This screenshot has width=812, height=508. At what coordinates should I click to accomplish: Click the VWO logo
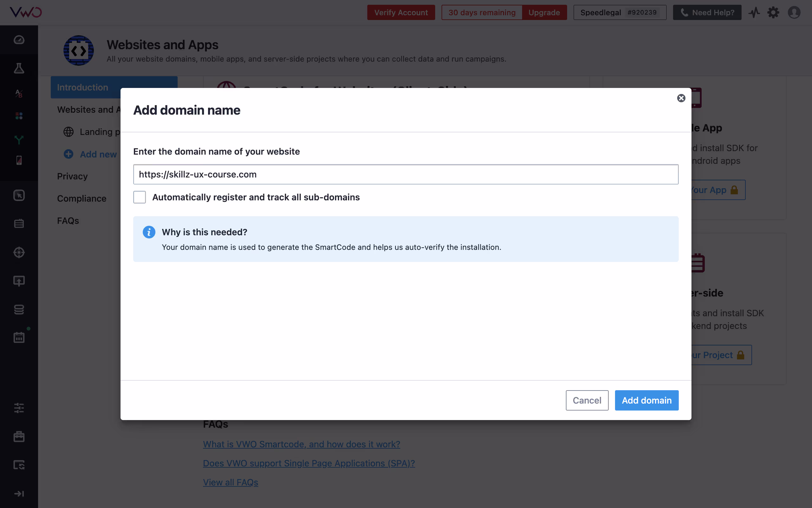click(26, 12)
